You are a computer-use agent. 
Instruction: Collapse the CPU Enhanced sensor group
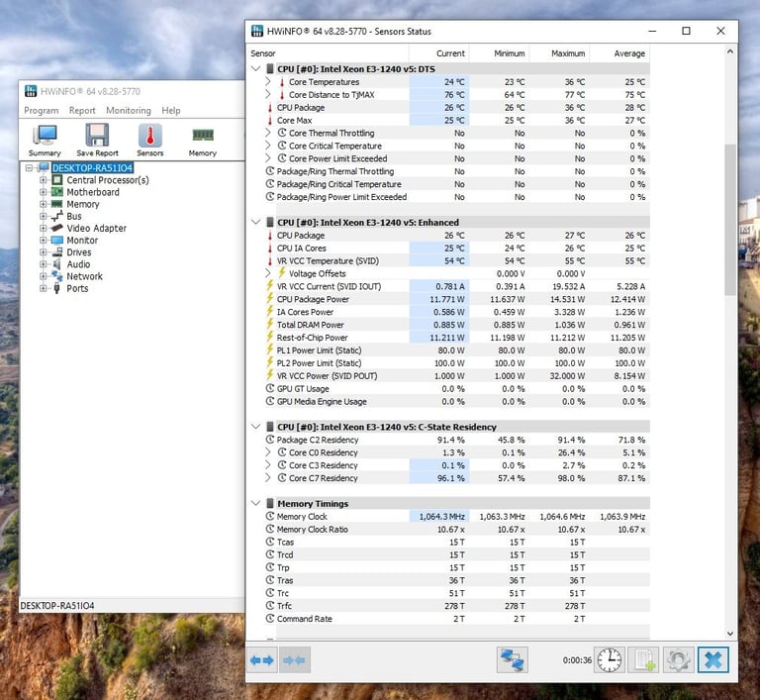coord(256,222)
